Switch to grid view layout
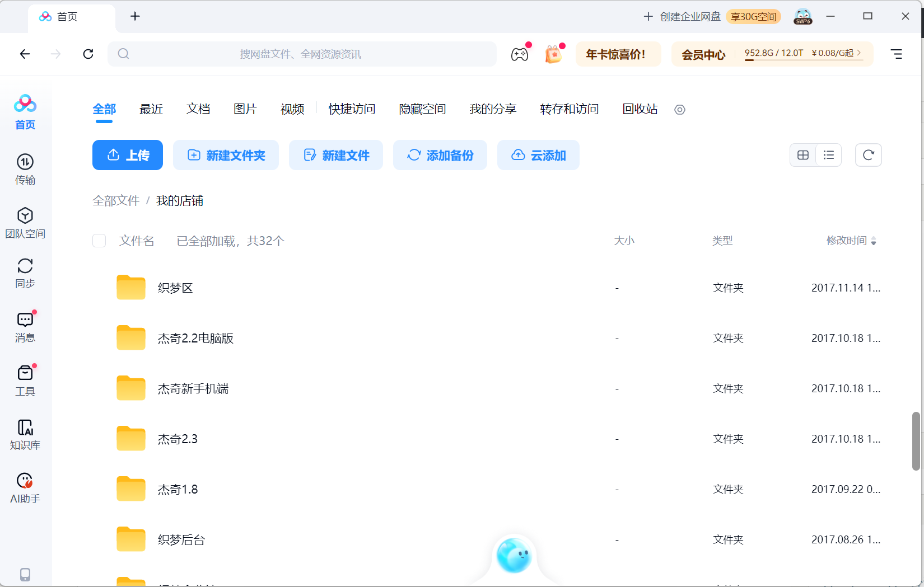 click(x=803, y=155)
